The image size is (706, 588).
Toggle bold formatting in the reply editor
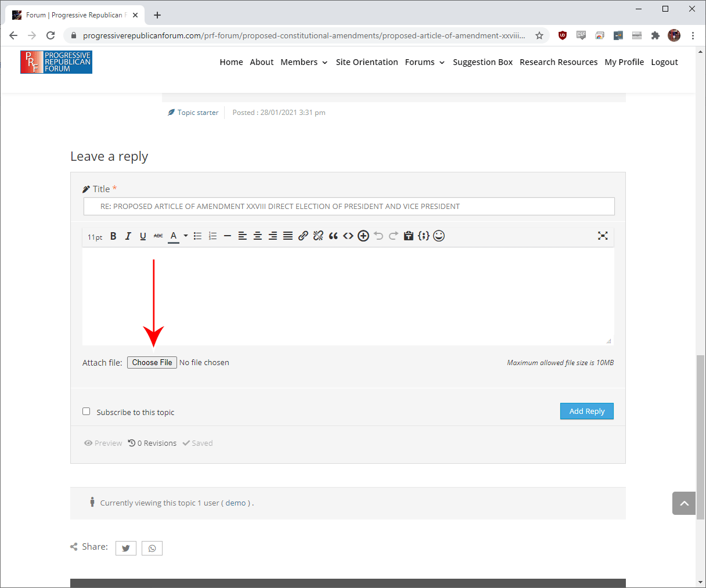pyautogui.click(x=113, y=236)
